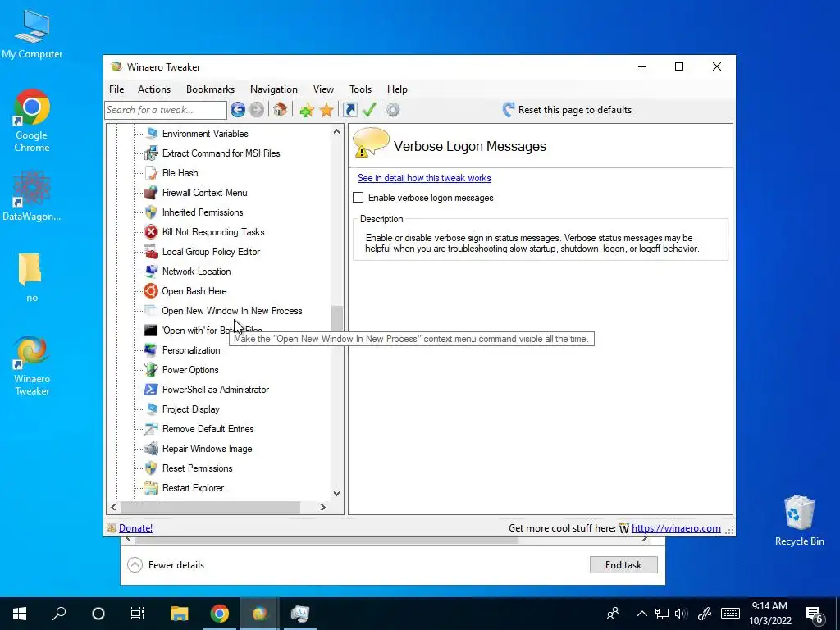This screenshot has width=840, height=630.
Task: Click the Repair Windows Image icon
Action: click(152, 449)
